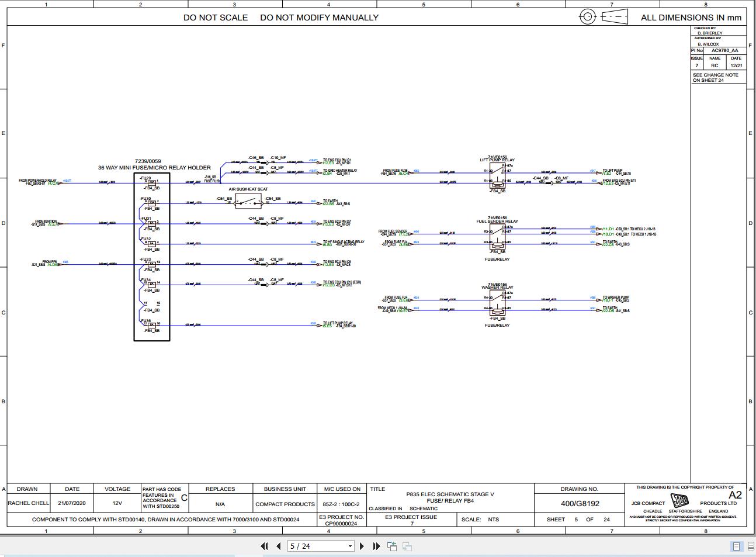Click the 'LIFT PUMP RELAY' label

click(497, 160)
